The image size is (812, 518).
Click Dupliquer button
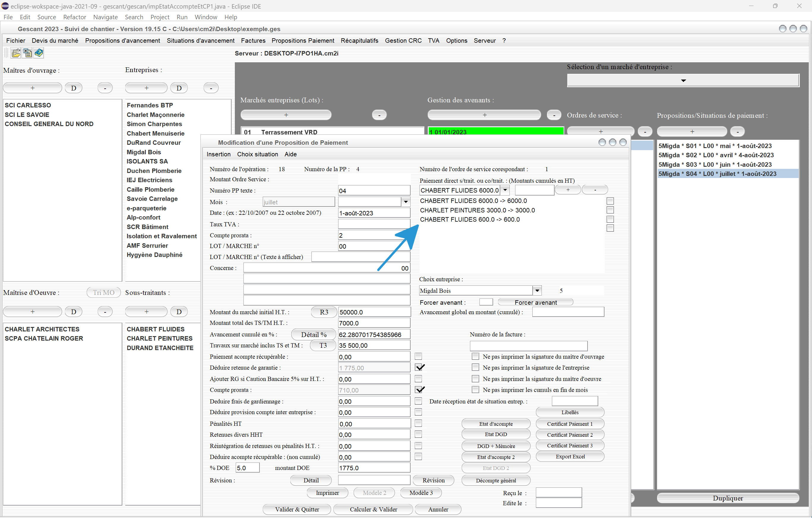(728, 498)
